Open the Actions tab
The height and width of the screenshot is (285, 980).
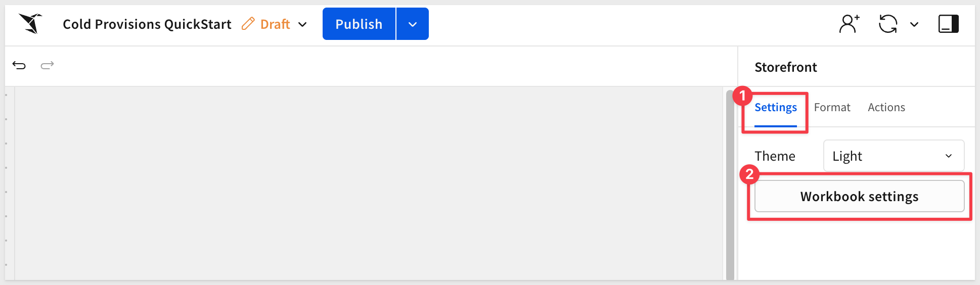pyautogui.click(x=886, y=108)
